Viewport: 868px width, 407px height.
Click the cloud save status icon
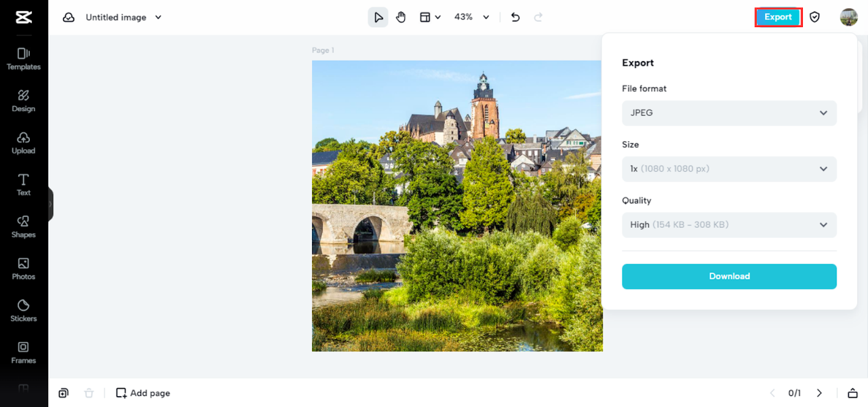pyautogui.click(x=68, y=18)
